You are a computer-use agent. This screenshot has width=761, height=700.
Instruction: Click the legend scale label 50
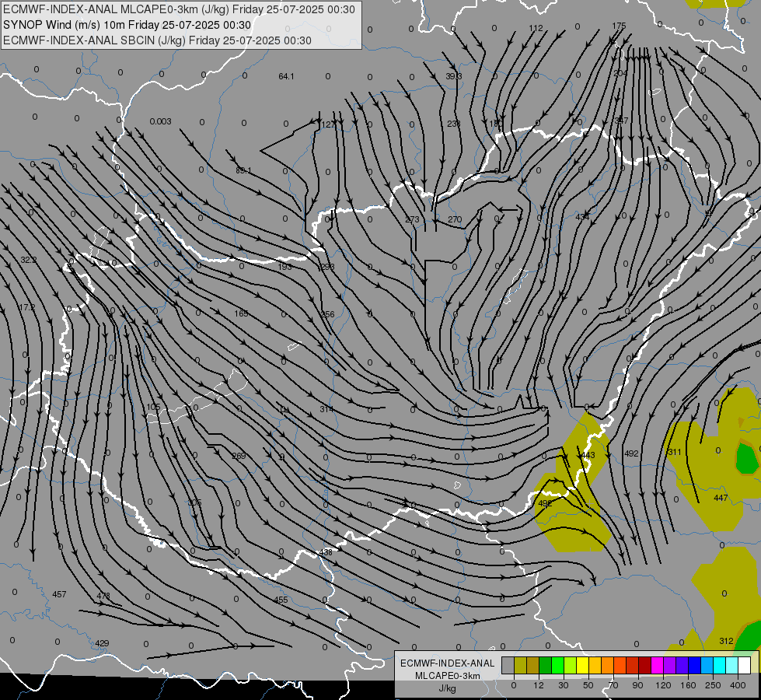(x=588, y=685)
